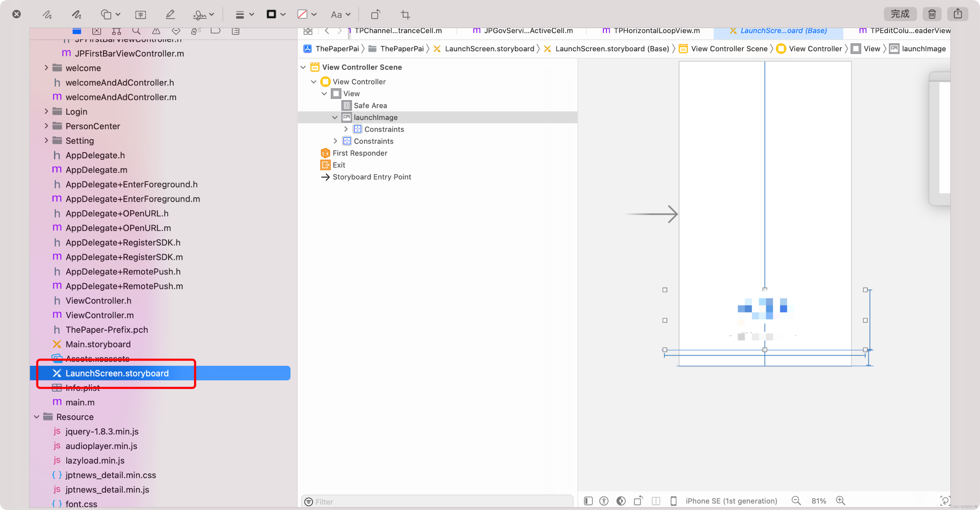Close markup with the X button
Screen dimensions: 980x510
(16, 14)
